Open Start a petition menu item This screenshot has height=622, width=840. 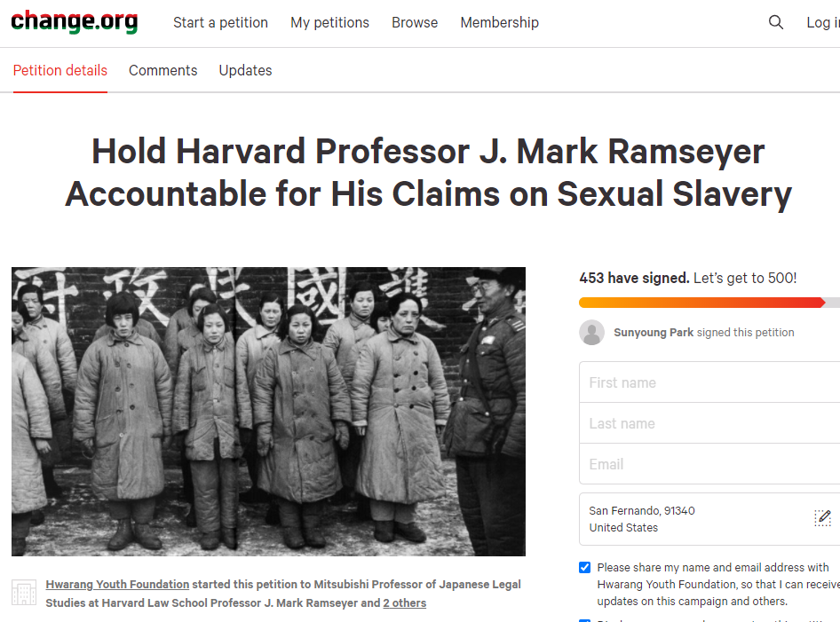click(x=220, y=22)
